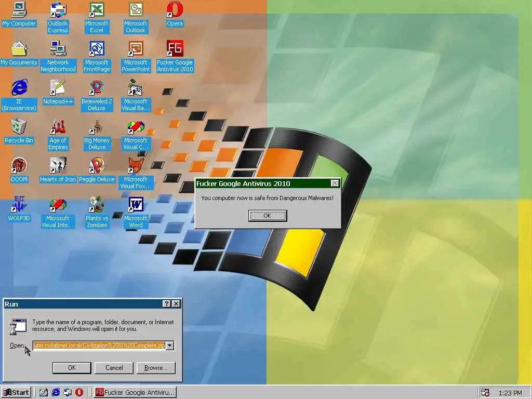The height and width of the screenshot is (399, 532).
Task: Click the Open text field in Run
Action: tap(99, 345)
